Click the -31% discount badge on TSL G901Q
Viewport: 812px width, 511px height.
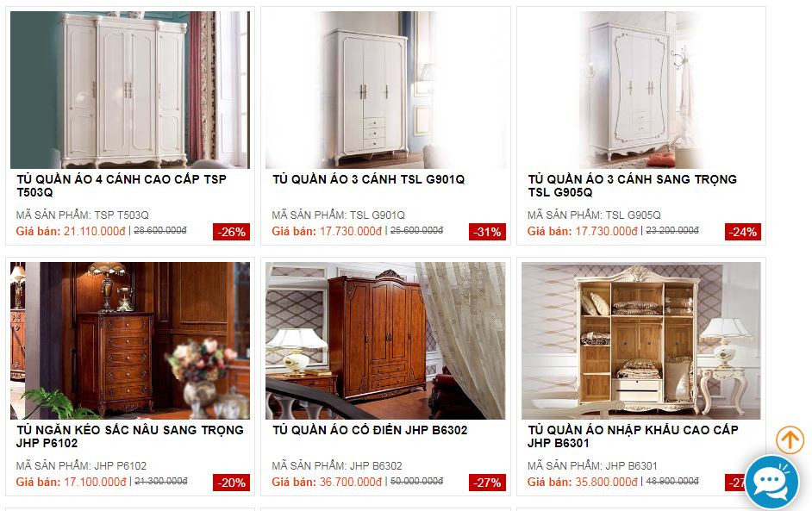(487, 232)
